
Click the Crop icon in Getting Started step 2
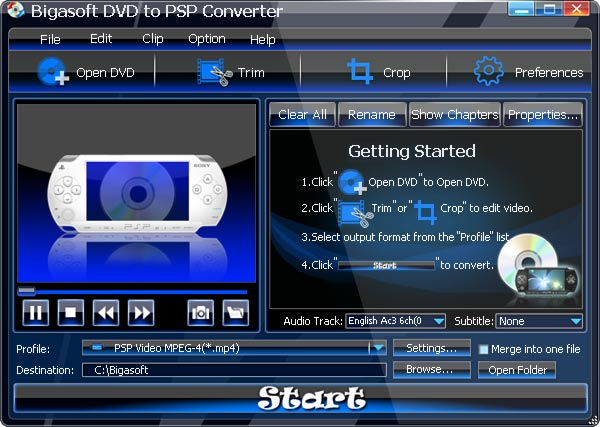coord(426,212)
